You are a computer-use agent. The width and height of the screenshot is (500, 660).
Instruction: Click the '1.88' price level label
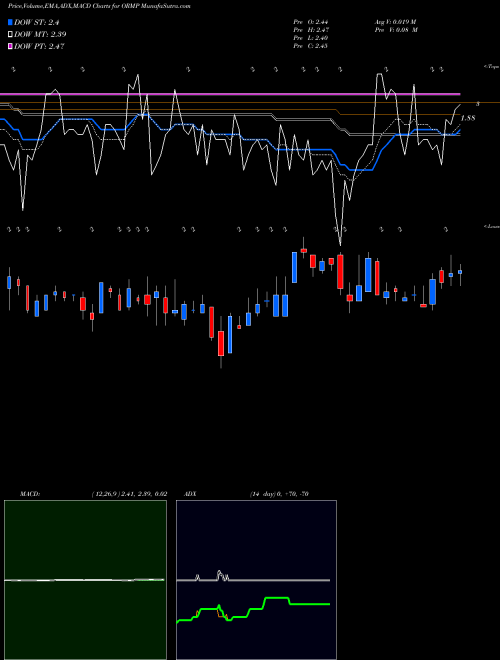point(468,118)
